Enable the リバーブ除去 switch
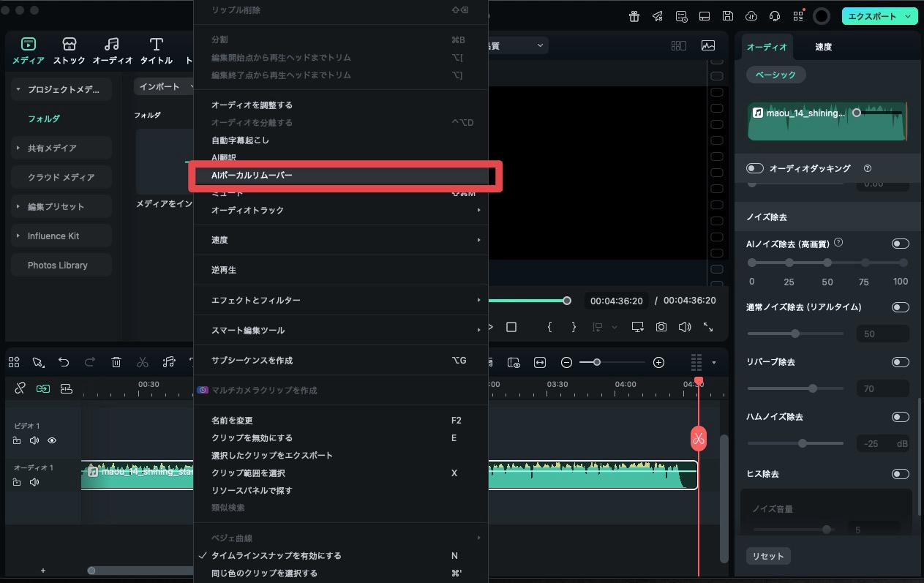 point(901,361)
